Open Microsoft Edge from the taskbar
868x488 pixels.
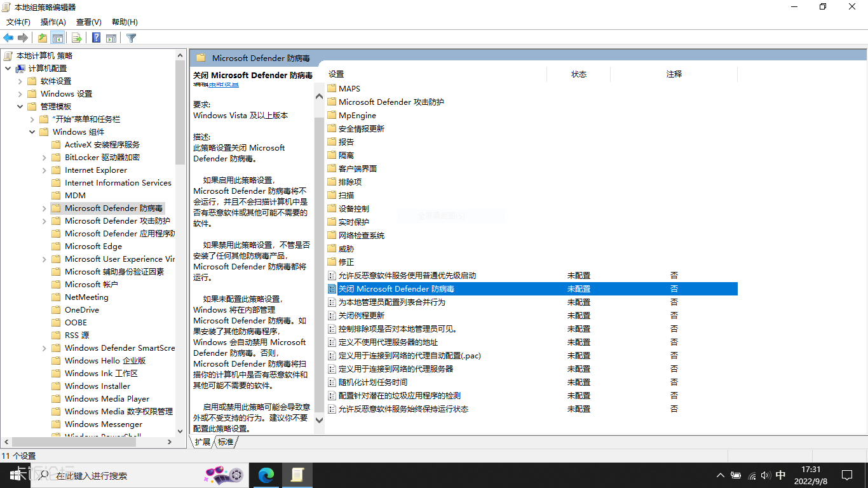pos(266,475)
